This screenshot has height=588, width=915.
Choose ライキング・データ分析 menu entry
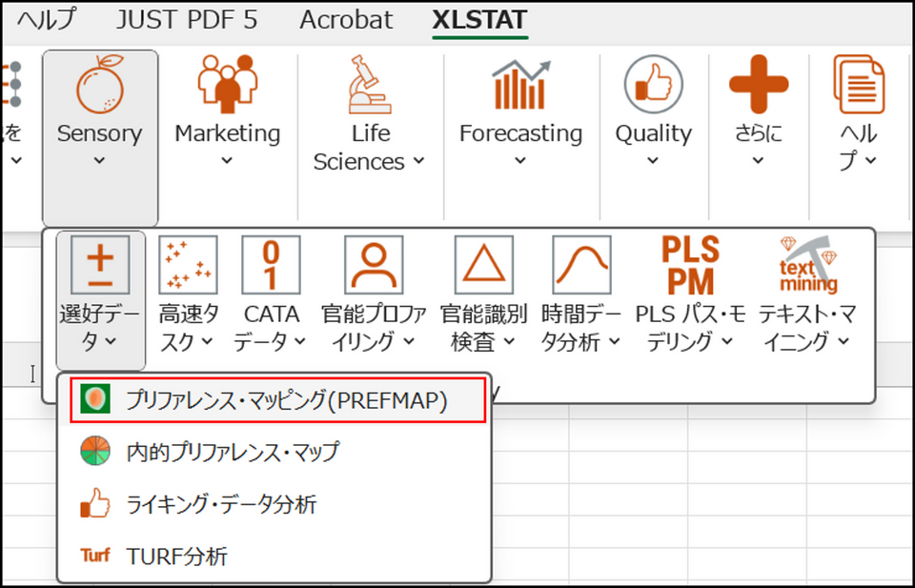tap(274, 504)
